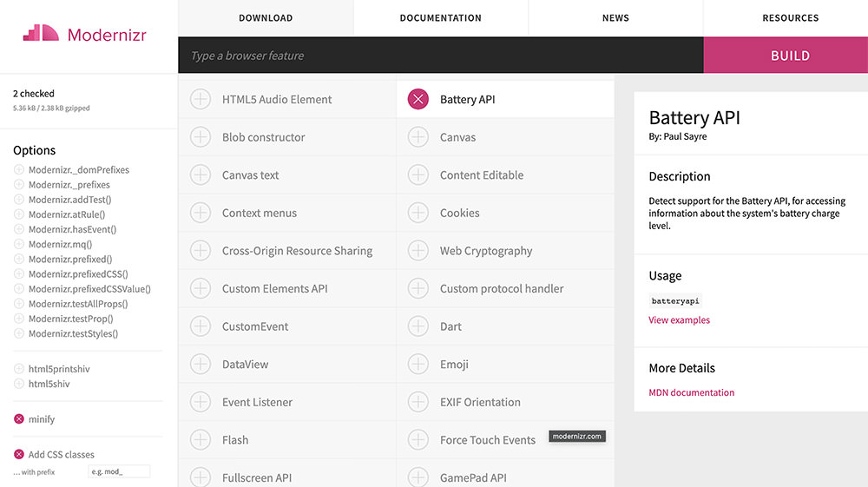Add the Dart plus icon
Viewport: 868px width, 487px height.
[418, 326]
